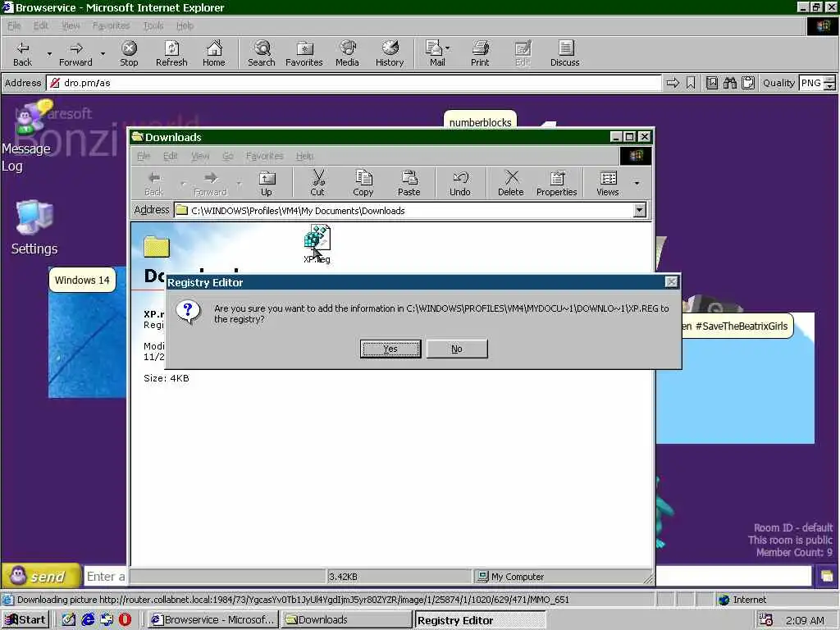Open the Edit menu in Downloads window
The width and height of the screenshot is (840, 630).
170,156
